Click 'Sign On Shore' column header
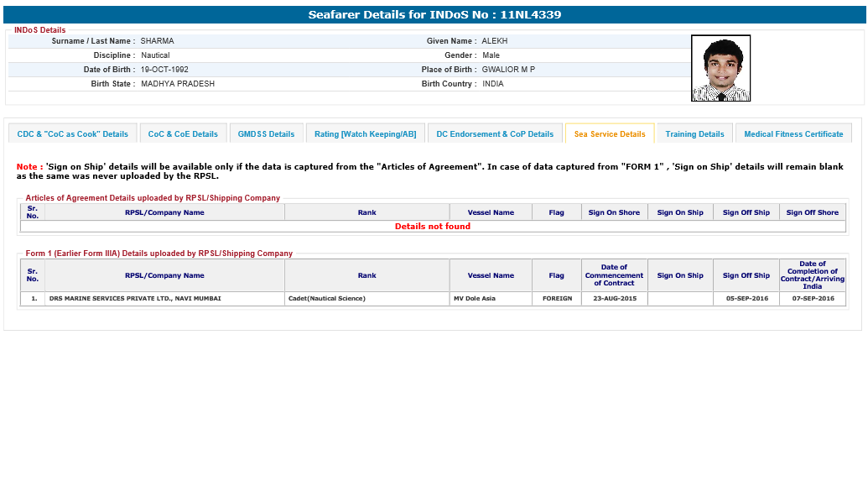Screen dimensions: 868x502 (615, 212)
